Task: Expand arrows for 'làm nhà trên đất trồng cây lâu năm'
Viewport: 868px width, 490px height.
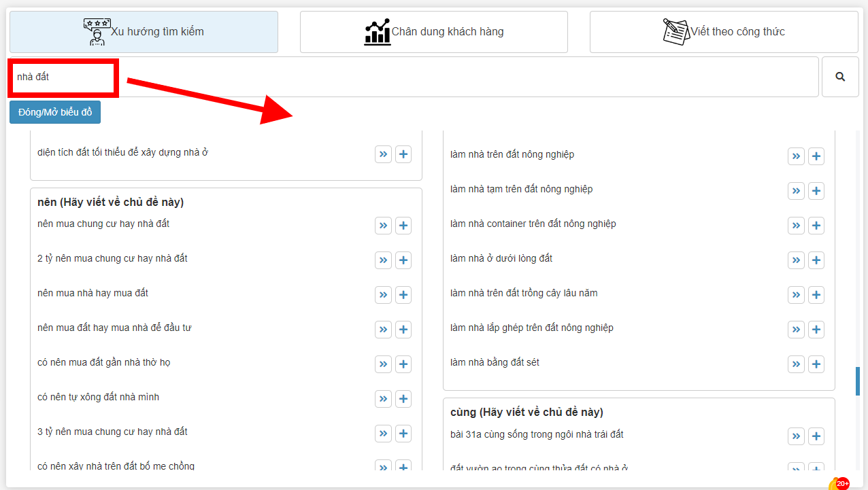Action: [x=796, y=294]
